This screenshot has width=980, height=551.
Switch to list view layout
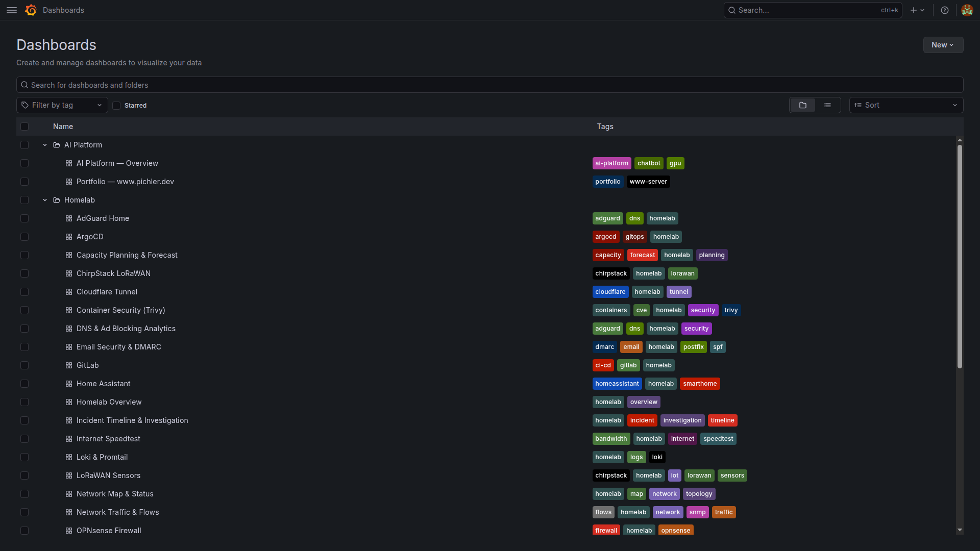[827, 105]
